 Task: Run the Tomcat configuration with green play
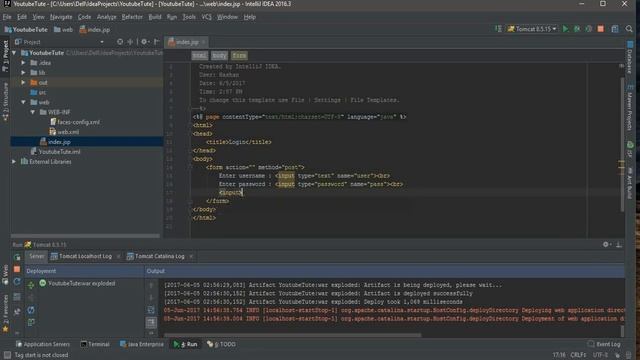[565, 29]
